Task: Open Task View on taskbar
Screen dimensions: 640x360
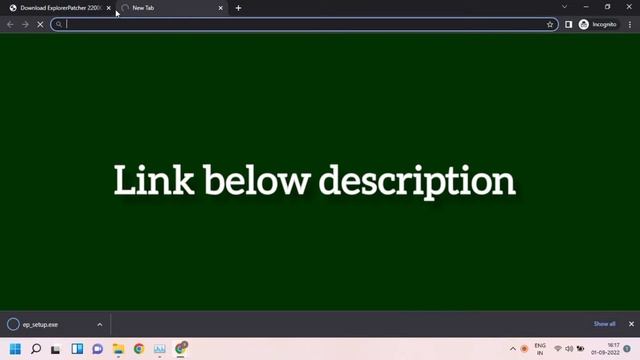Action: [x=56, y=349]
